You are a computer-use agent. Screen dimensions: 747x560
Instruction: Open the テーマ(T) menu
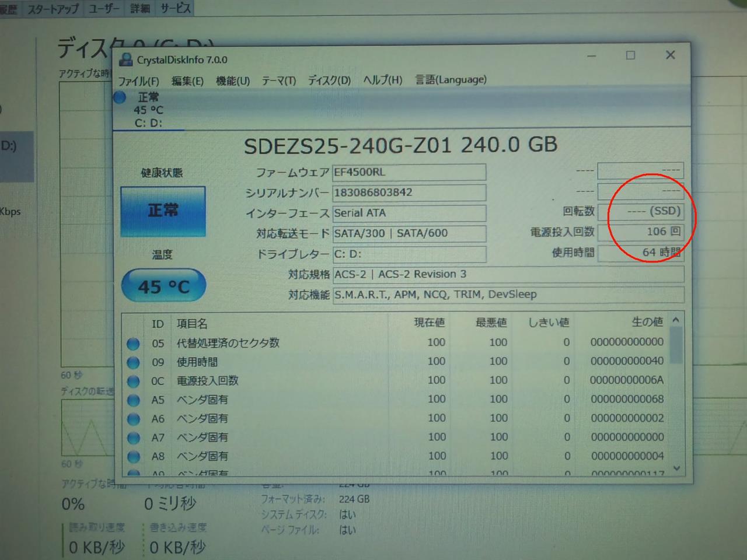pyautogui.click(x=278, y=80)
